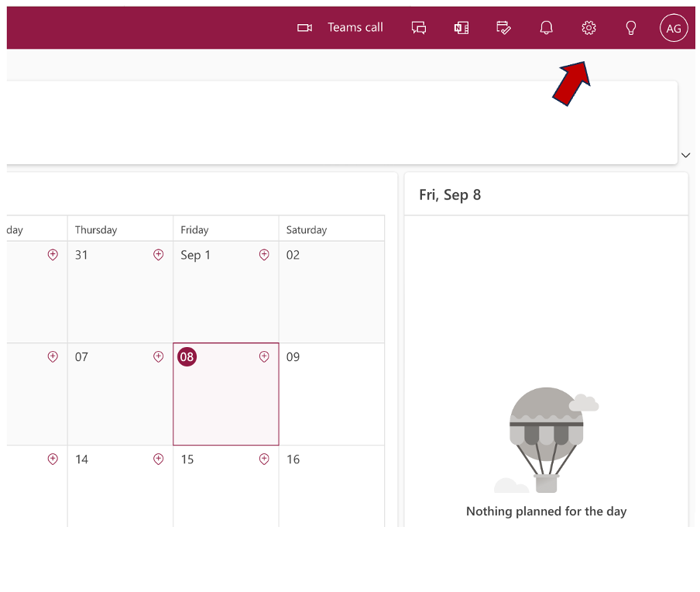Viewport: 700px width, 592px height.
Task: Start a Teams call
Action: tap(341, 28)
